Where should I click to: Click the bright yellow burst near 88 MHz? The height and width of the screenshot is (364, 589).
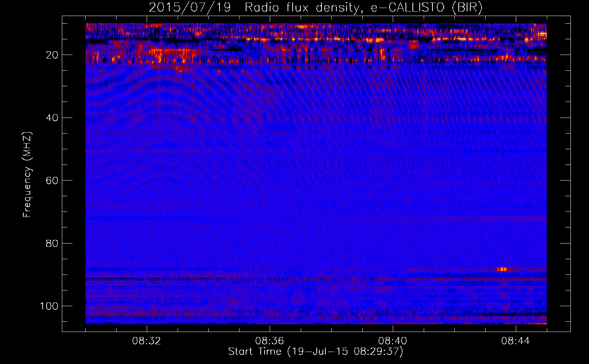(502, 269)
